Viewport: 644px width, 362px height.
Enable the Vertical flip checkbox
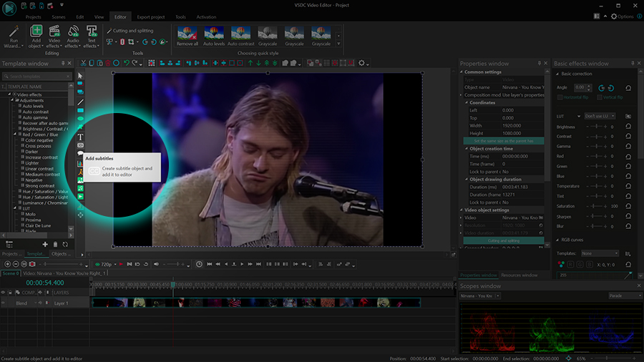pos(600,97)
